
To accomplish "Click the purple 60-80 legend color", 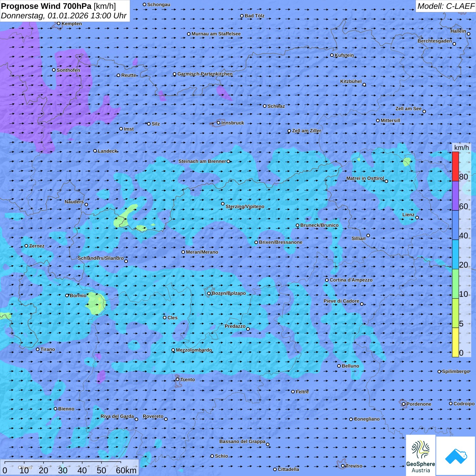I will tap(455, 196).
